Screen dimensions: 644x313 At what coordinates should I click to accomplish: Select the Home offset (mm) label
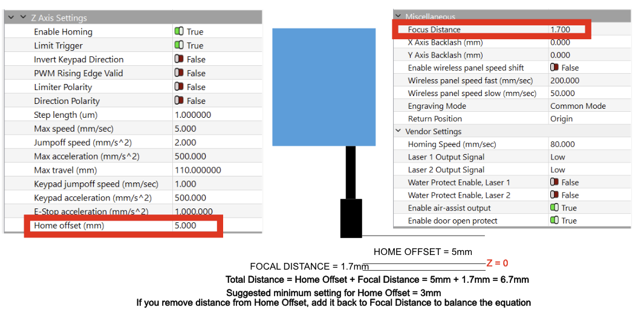(69, 225)
